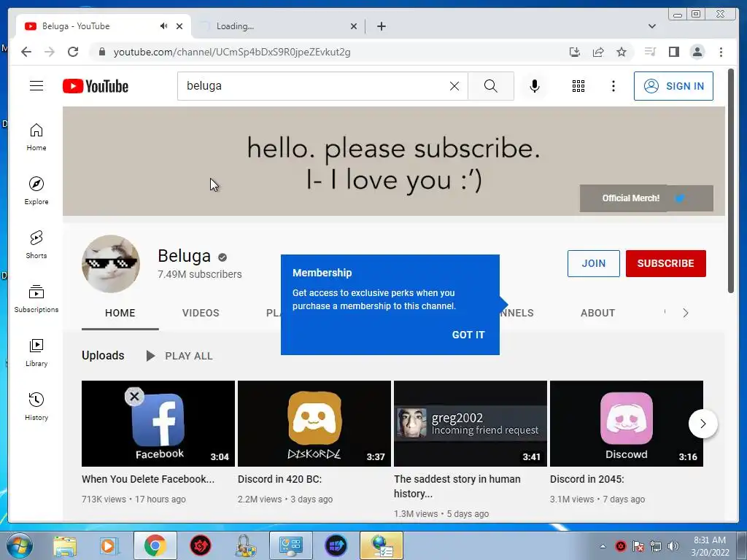The width and height of the screenshot is (747, 560).
Task: Click the Official Merch! banner link
Action: click(630, 198)
